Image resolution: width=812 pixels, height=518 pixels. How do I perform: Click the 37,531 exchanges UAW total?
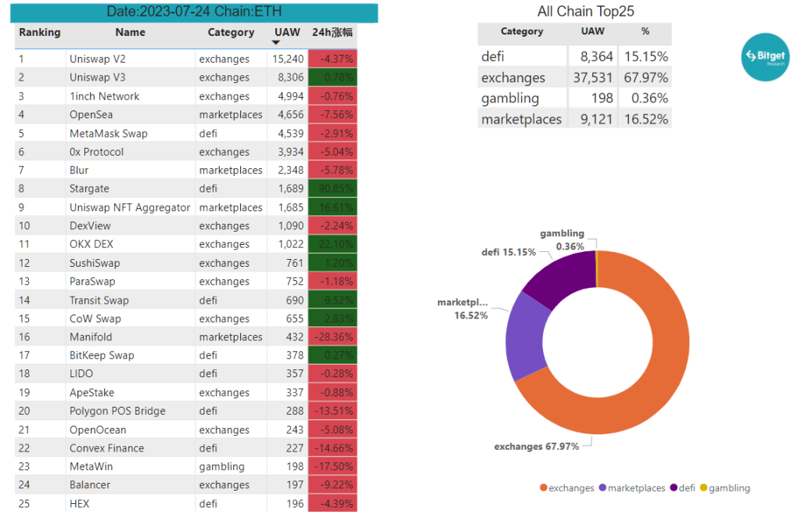pos(593,77)
